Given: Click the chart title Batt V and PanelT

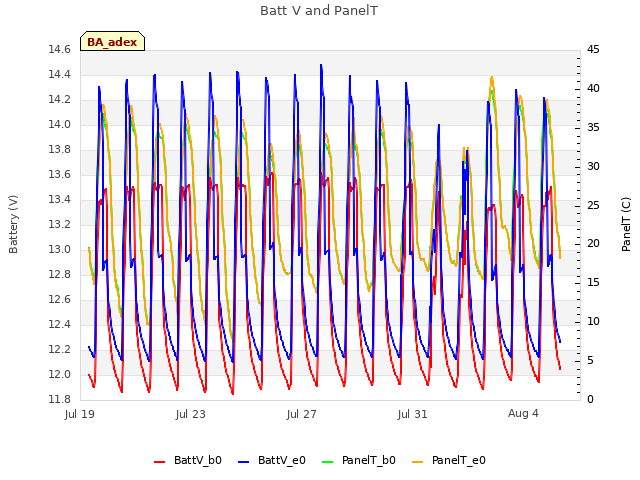Looking at the screenshot, I should click(319, 11).
